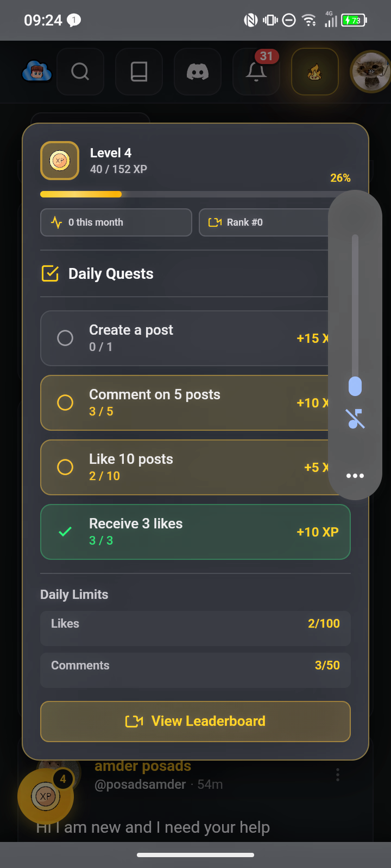
Task: Mute media using the crossed-note icon
Action: pos(355,419)
